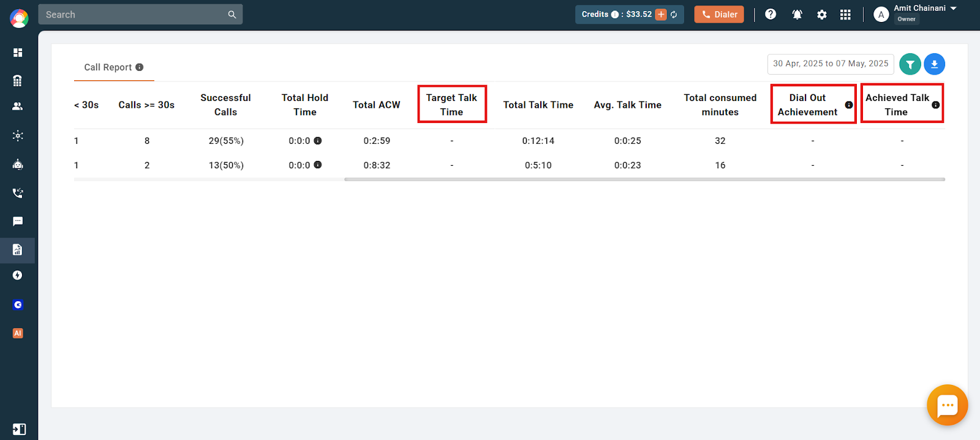Viewport: 980px width, 440px height.
Task: Refresh the credits balance
Action: [674, 15]
